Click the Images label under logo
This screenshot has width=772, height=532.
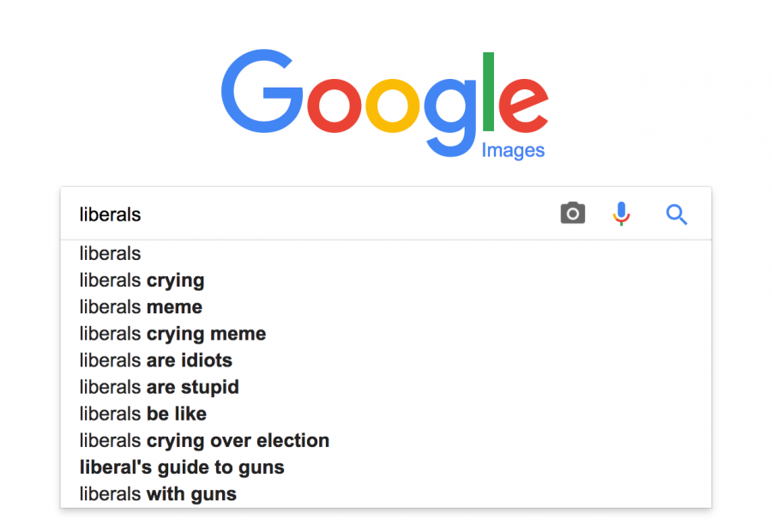click(513, 150)
